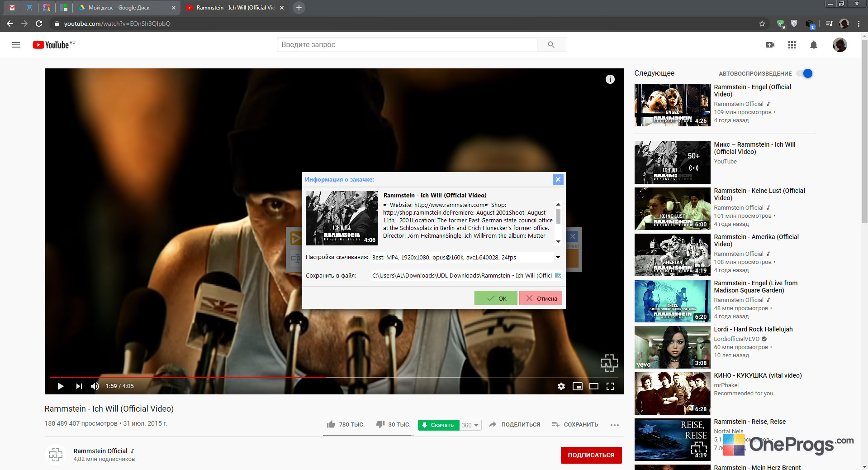Select the Rammstein - Ich Will browser tab
This screenshot has width=868, height=470.
pyautogui.click(x=235, y=8)
